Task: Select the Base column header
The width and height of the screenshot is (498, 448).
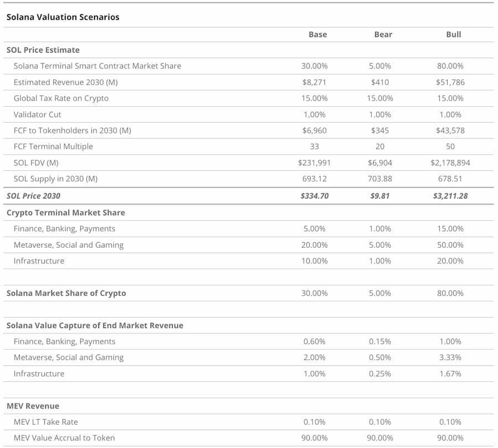Action: [x=318, y=34]
